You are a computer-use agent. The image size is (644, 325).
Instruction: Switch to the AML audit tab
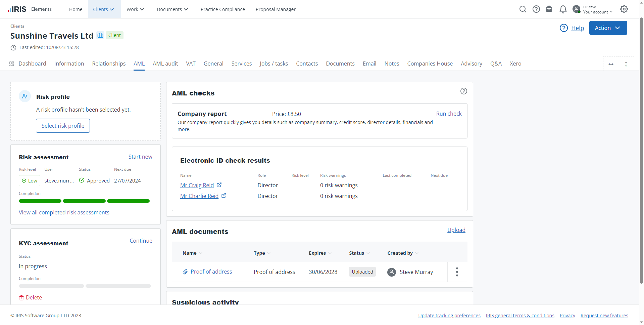165,64
